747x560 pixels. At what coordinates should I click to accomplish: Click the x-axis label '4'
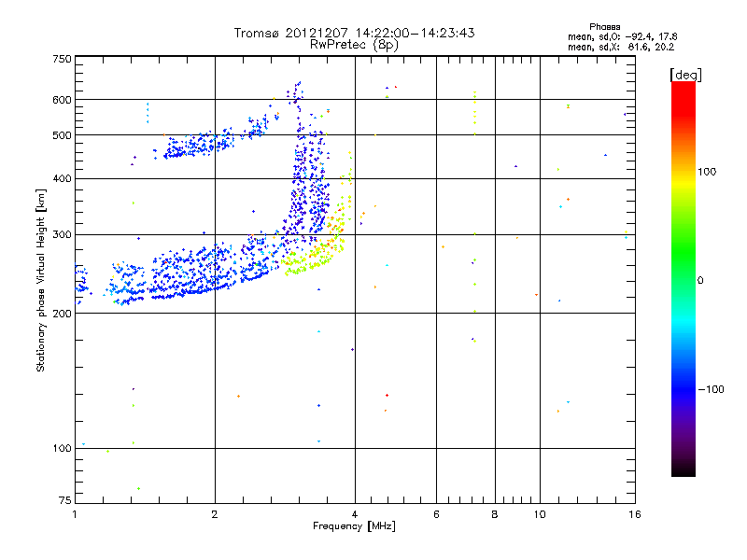355,514
